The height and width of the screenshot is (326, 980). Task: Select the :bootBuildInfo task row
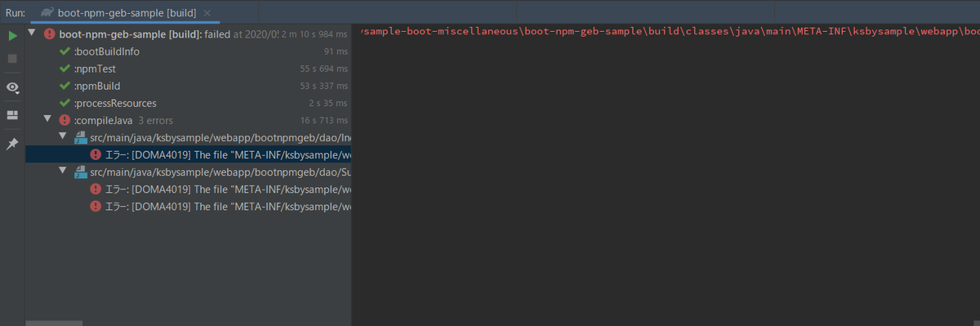click(x=188, y=51)
